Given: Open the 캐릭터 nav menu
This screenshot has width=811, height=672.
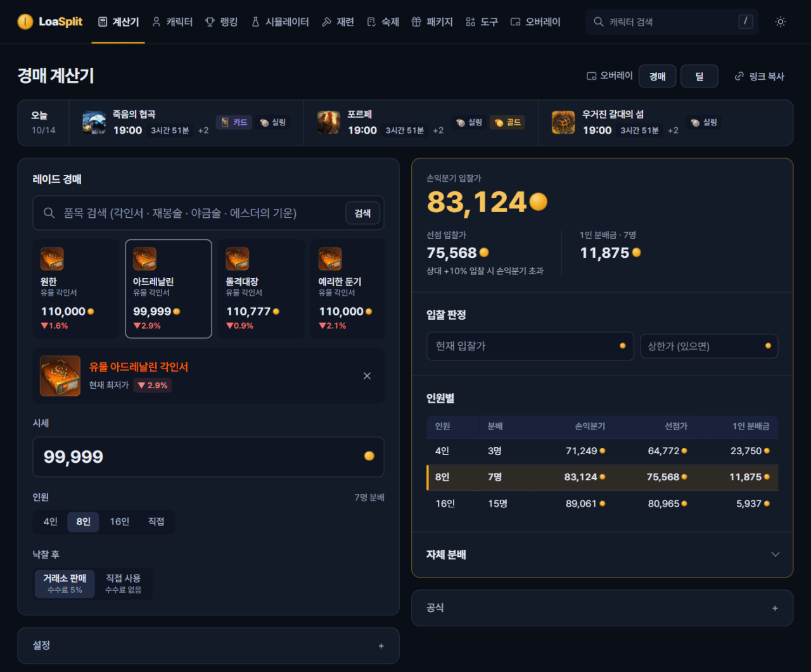Looking at the screenshot, I should click(x=172, y=22).
